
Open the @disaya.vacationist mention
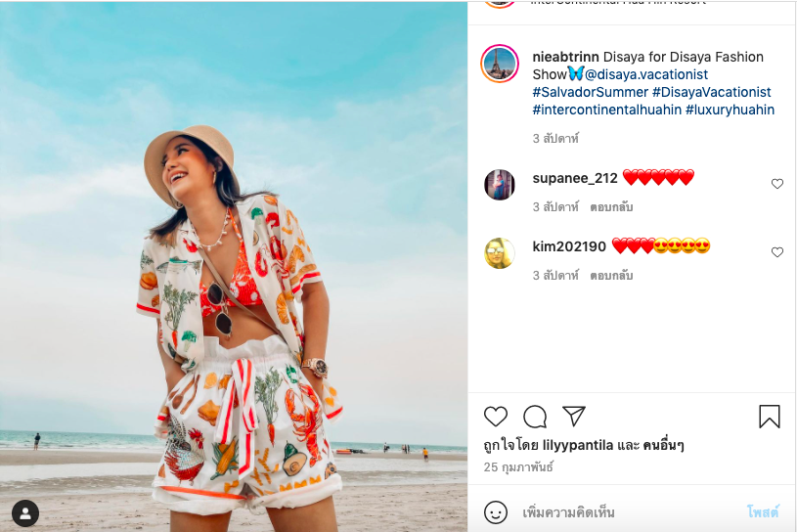point(646,74)
